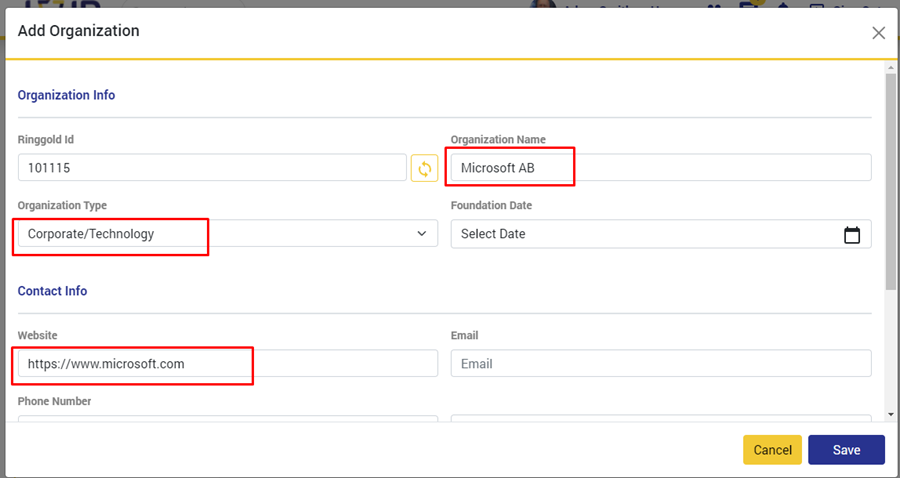Expand the Organization Type dropdown arrow
This screenshot has height=478, width=900.
[x=421, y=234]
